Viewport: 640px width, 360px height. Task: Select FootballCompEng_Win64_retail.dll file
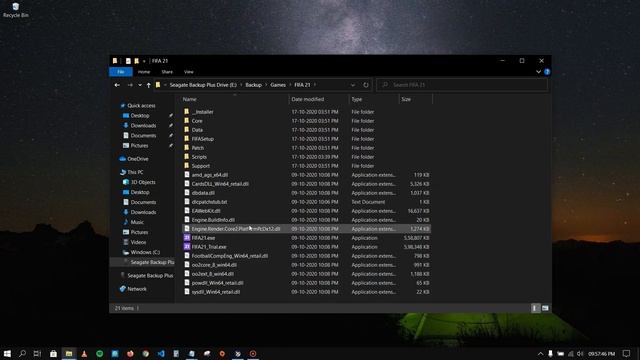[x=230, y=256]
